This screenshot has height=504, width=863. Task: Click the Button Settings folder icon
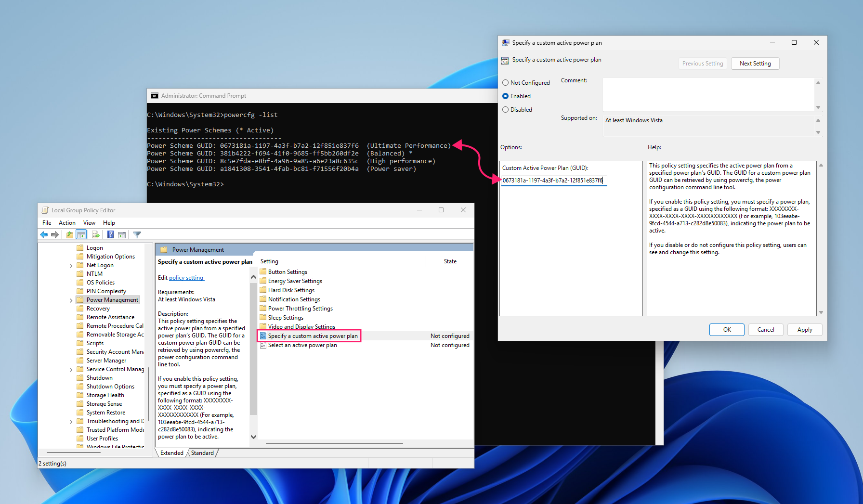[x=263, y=272]
